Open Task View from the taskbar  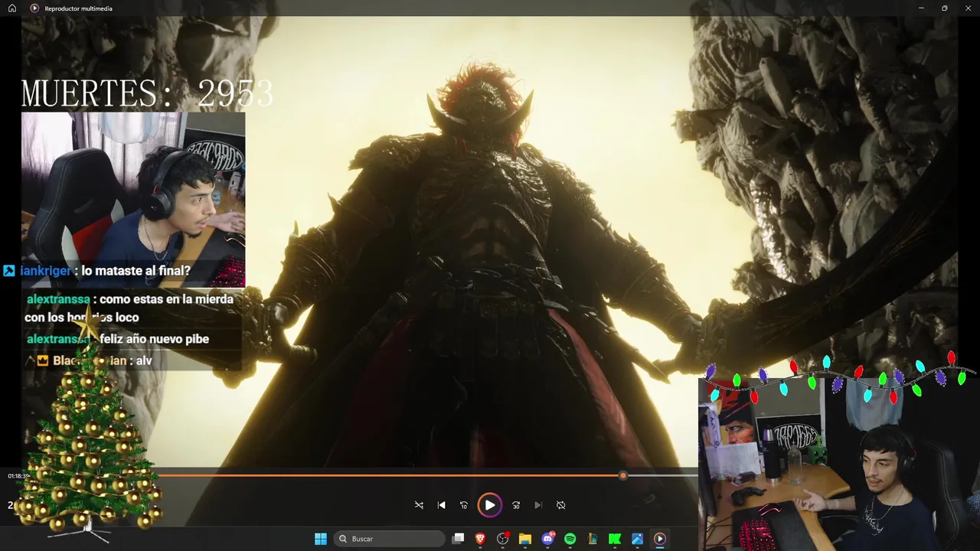point(458,539)
